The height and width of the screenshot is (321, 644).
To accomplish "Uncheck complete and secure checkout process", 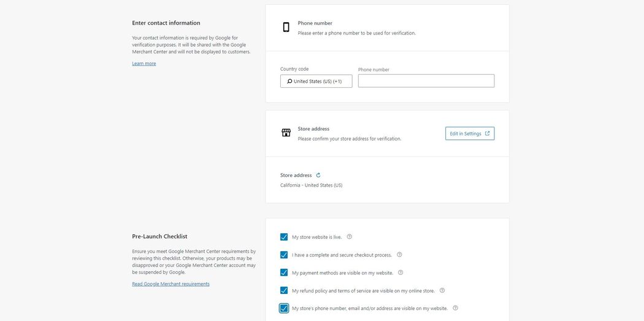I will tap(284, 255).
